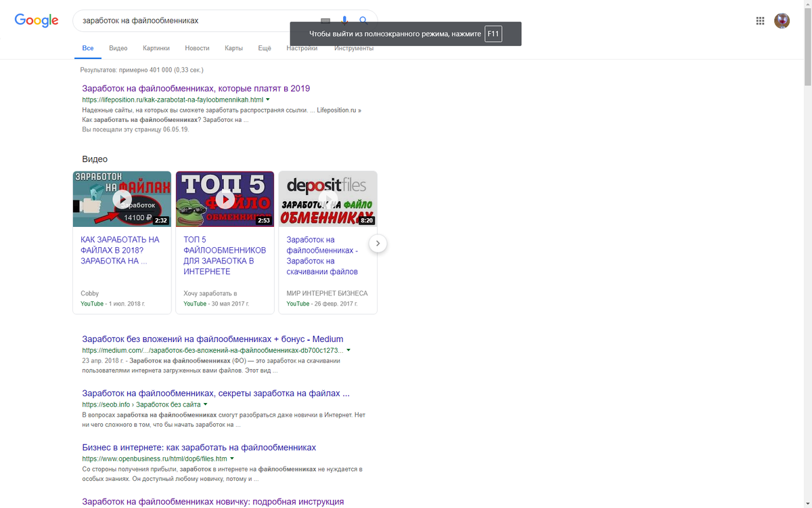Click the F11 key label in fullscreen notice

(x=493, y=34)
